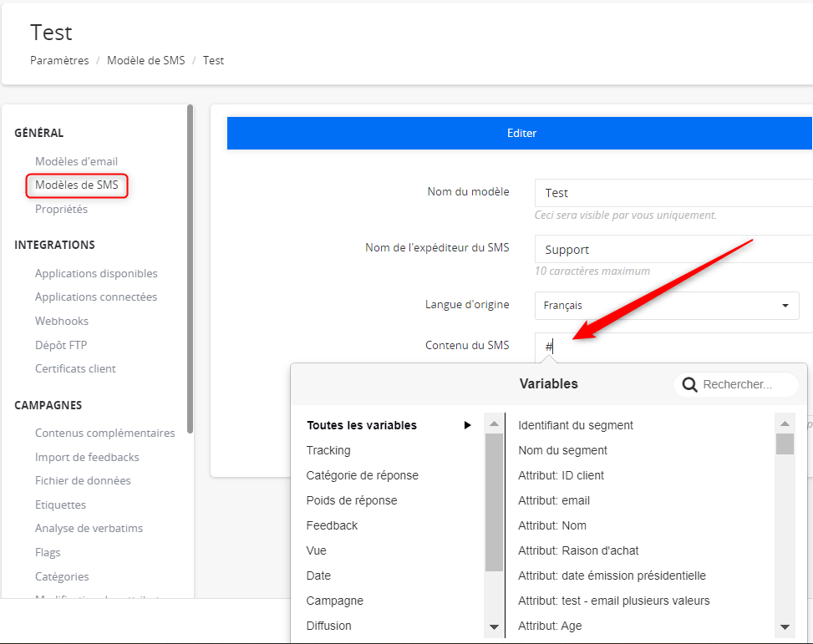Focus the Nom du modèle field

(x=673, y=193)
